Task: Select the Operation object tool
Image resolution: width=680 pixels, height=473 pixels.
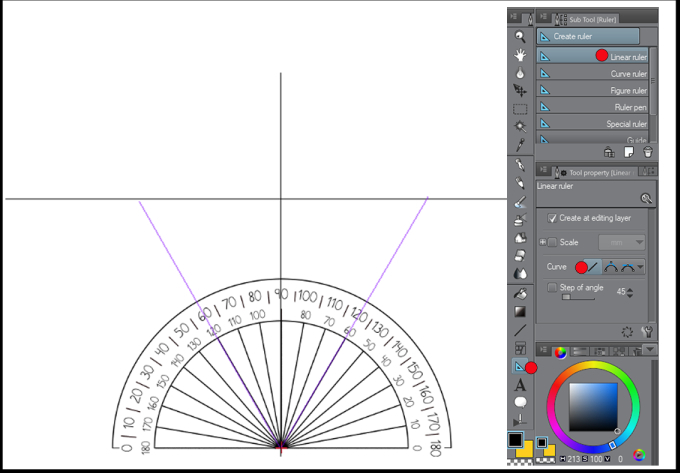Action: pos(520,73)
